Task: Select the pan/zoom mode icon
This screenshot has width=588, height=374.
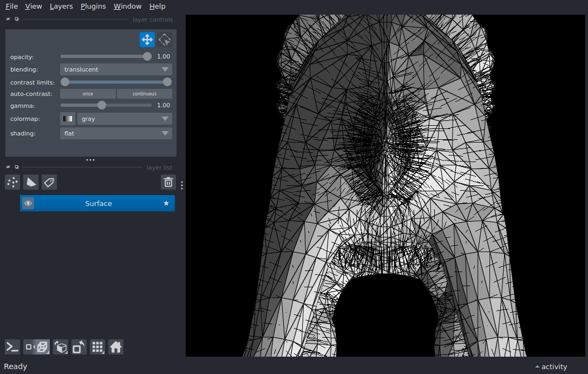Action: [x=147, y=40]
